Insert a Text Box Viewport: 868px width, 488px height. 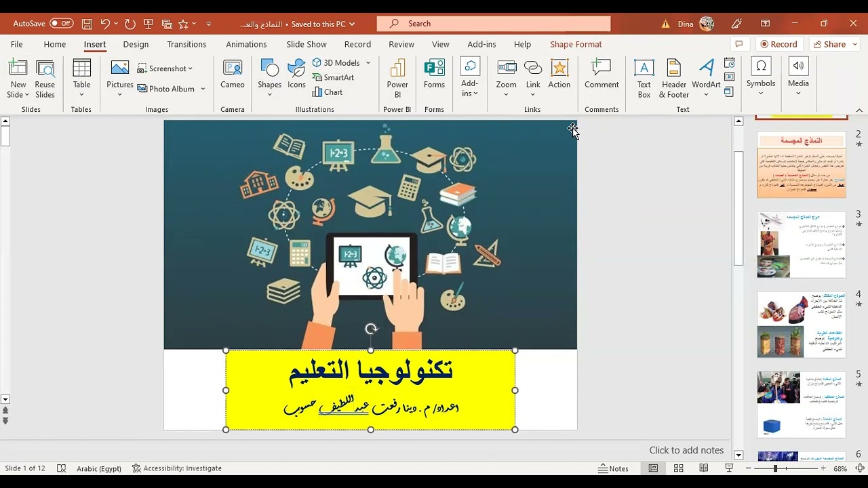[644, 79]
